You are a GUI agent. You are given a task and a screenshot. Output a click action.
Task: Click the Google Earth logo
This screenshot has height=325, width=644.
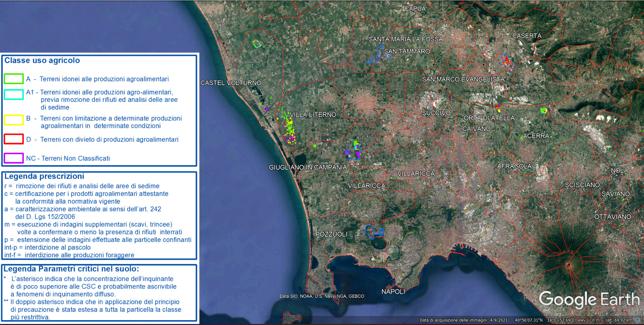(589, 299)
